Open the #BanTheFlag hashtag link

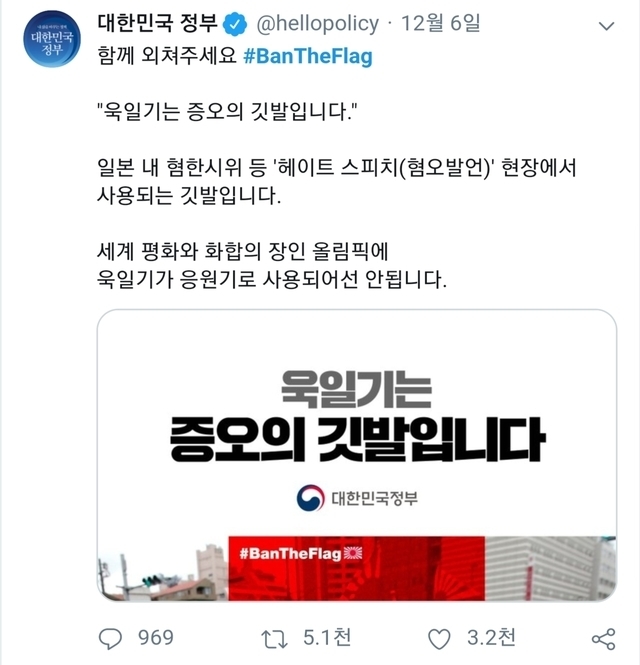coord(308,56)
